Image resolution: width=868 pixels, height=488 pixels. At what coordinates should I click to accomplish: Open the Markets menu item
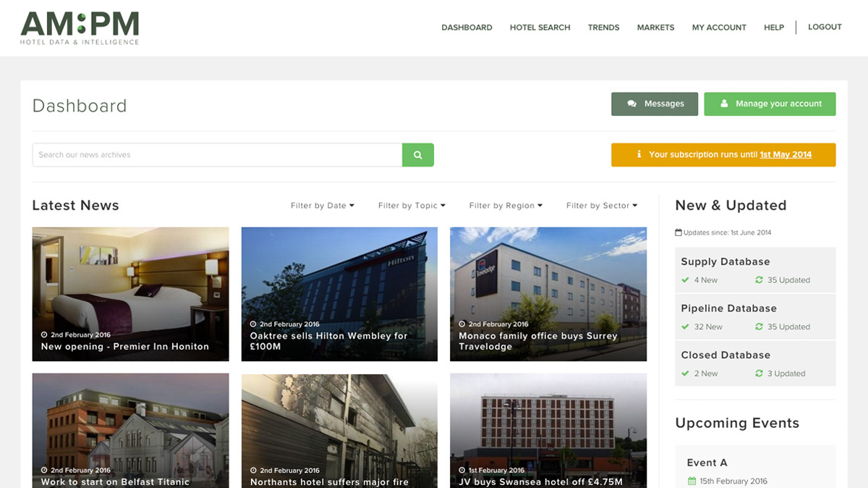[x=655, y=28]
